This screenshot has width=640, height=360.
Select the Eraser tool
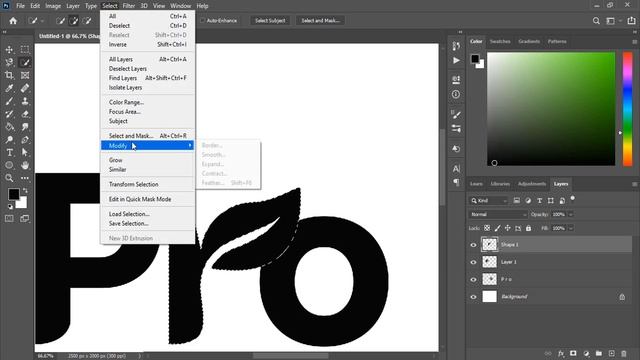(x=25, y=114)
